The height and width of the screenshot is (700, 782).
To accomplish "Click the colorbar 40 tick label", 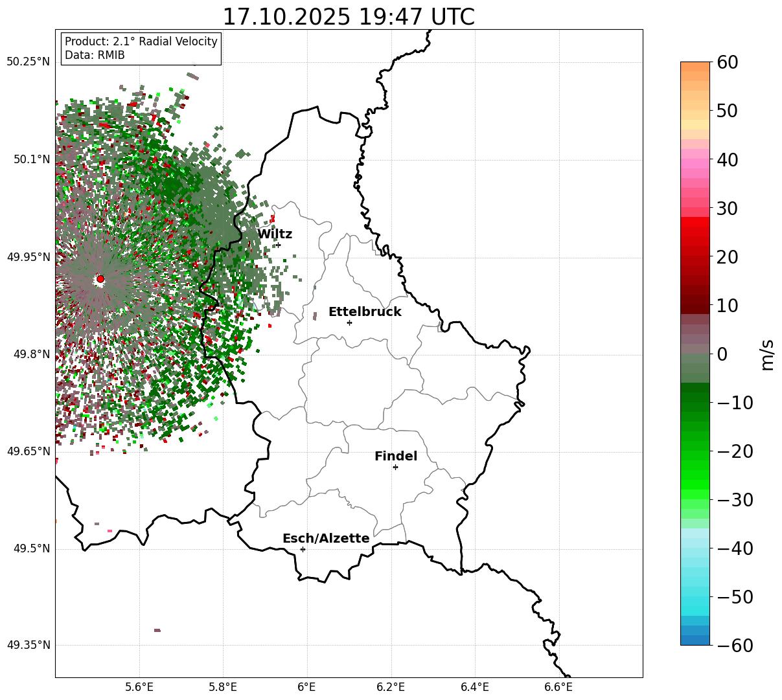I will click(727, 159).
